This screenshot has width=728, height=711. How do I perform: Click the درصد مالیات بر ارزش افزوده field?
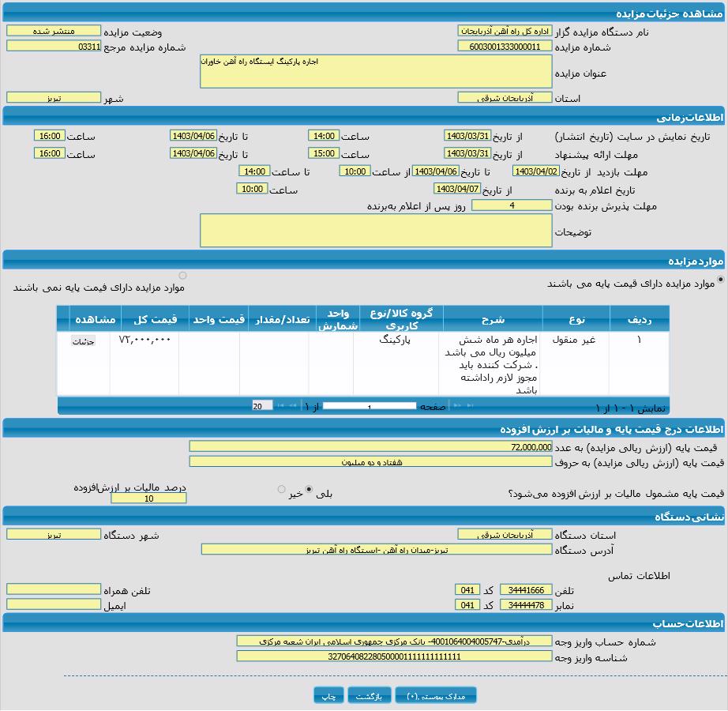pyautogui.click(x=148, y=498)
